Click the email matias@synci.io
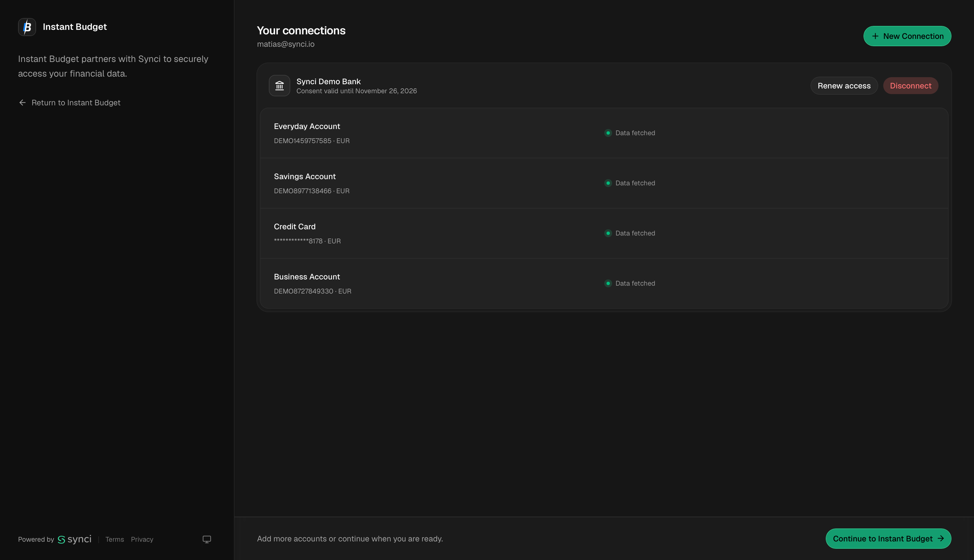The height and width of the screenshot is (560, 974). tap(286, 44)
